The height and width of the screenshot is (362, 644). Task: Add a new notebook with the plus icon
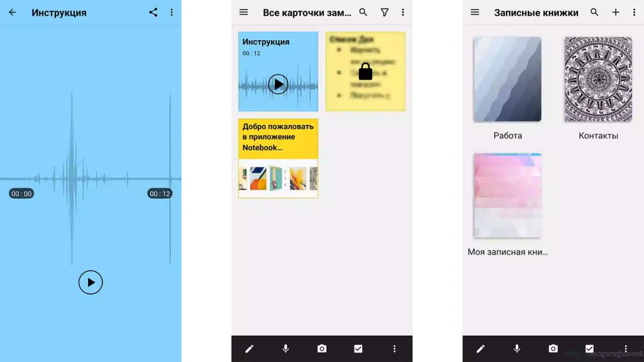(616, 13)
